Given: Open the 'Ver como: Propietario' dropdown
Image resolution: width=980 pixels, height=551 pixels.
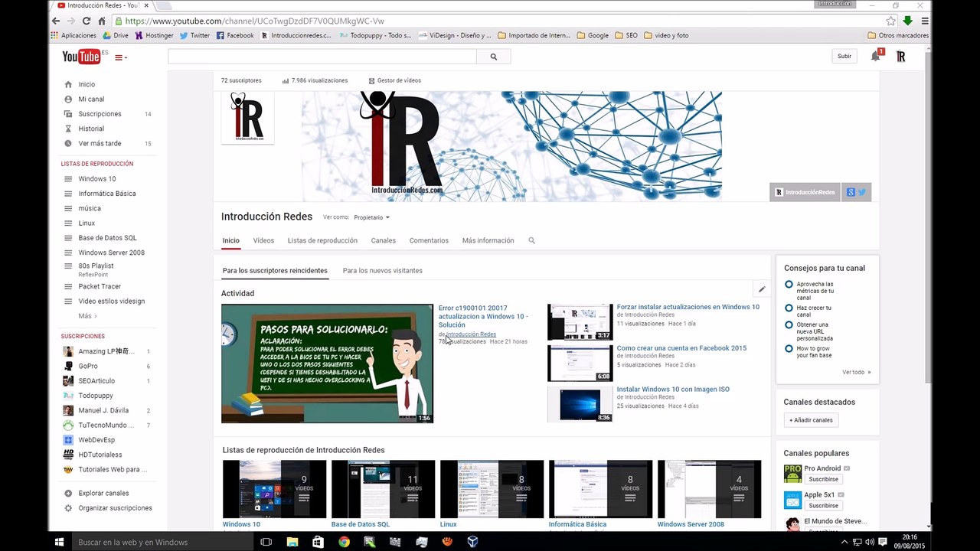Looking at the screenshot, I should click(x=371, y=217).
